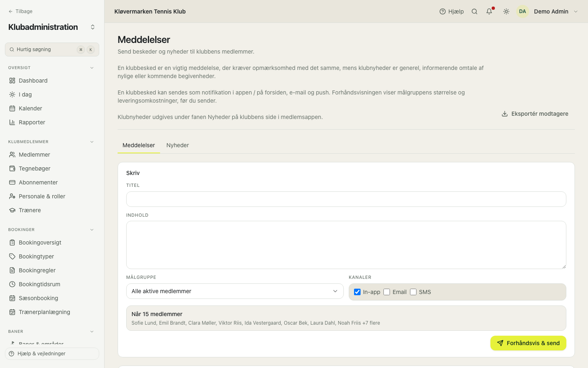Open Bookingregler in sidebar
The height and width of the screenshot is (368, 588).
pyautogui.click(x=52, y=270)
